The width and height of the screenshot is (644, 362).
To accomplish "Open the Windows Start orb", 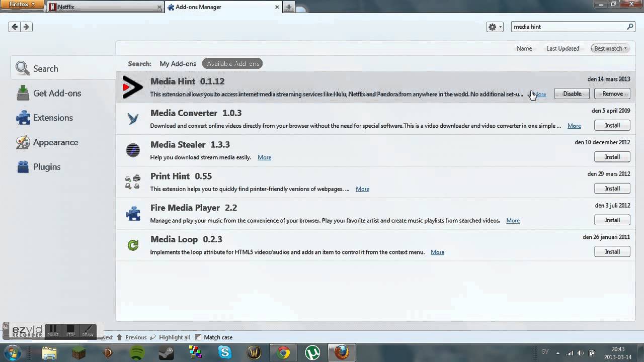I will click(13, 352).
